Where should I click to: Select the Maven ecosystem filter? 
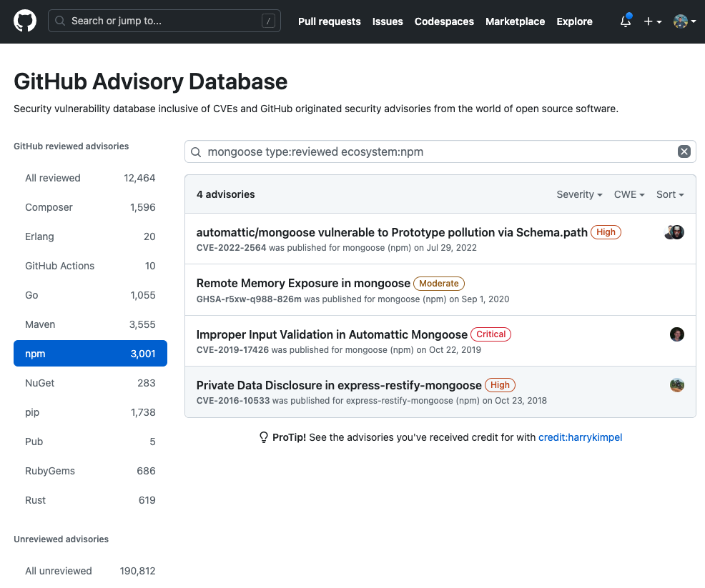tap(90, 324)
